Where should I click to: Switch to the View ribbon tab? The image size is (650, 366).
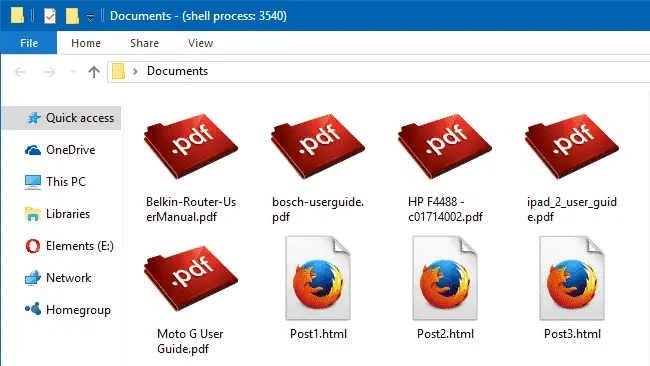(x=200, y=43)
